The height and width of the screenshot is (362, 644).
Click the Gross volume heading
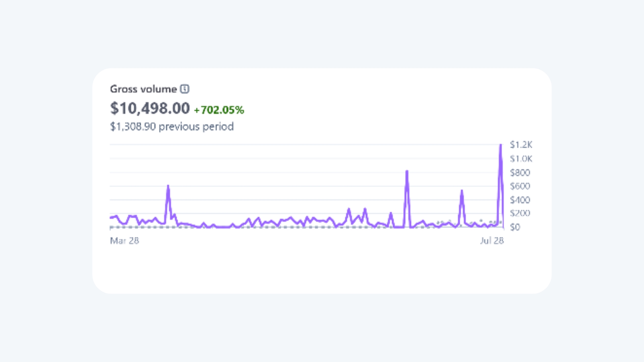(x=143, y=89)
